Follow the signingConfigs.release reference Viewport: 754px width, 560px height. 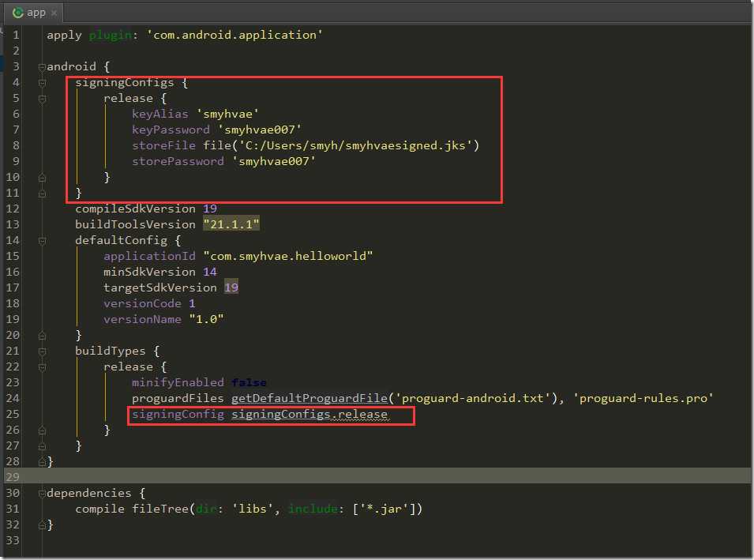309,414
